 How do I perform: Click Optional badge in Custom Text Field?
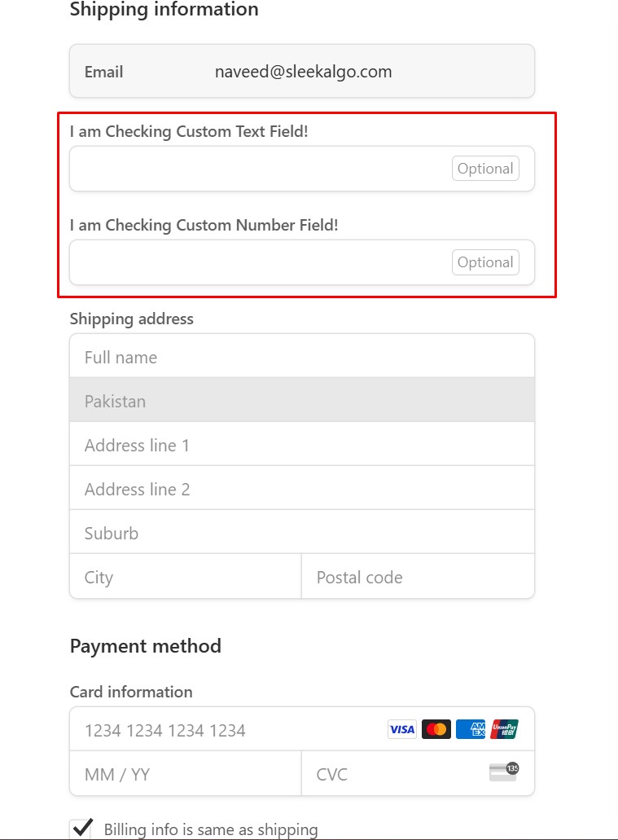[x=485, y=169]
